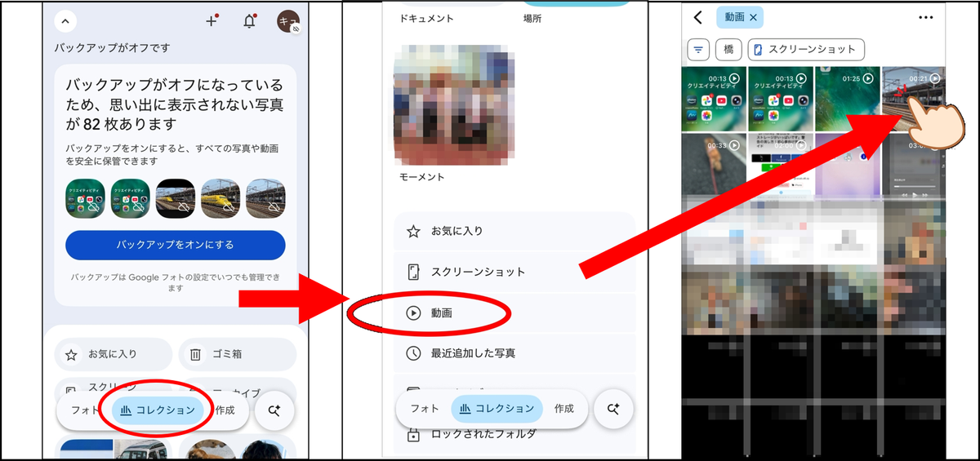Select the コレクション tab in the left screen
The image size is (980, 461).
(x=158, y=410)
